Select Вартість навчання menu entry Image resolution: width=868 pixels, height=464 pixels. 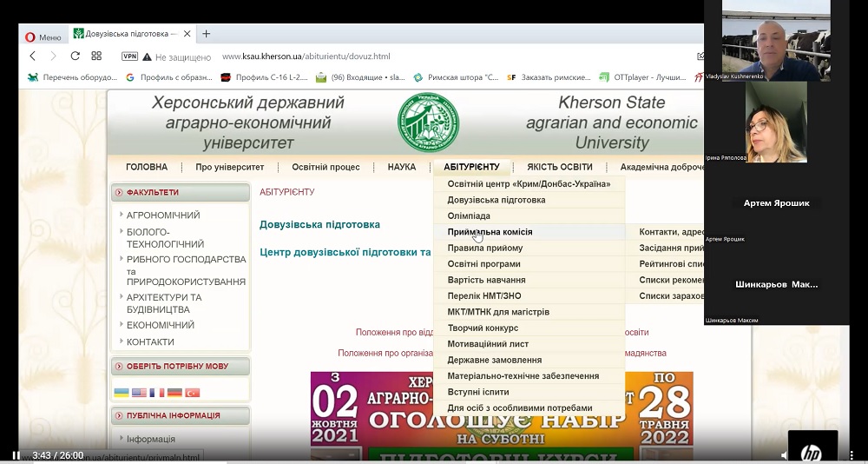(529, 281)
